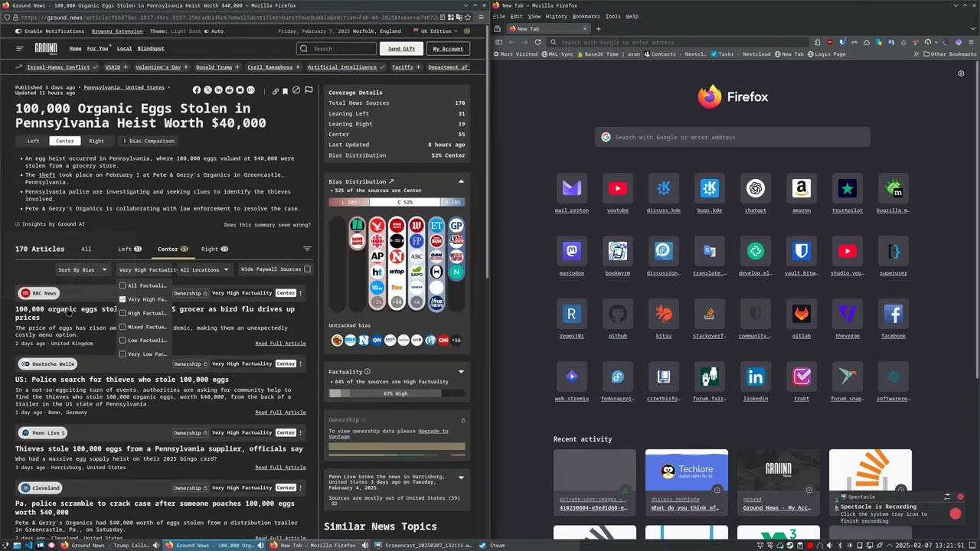Click the Ground News logo
This screenshot has height=551, width=980.
[46, 48]
